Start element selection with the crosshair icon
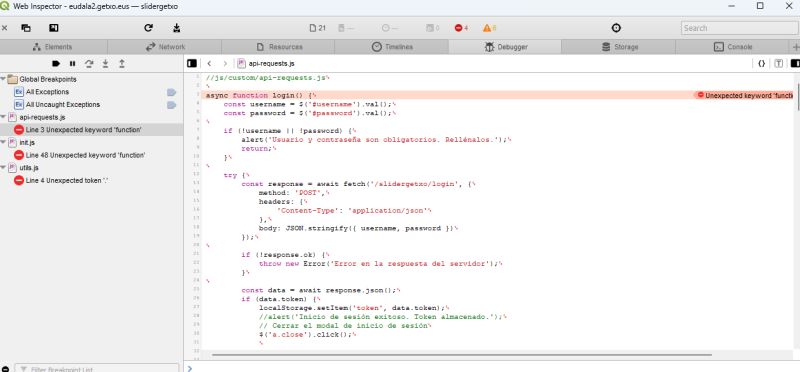The image size is (800, 372). click(616, 28)
